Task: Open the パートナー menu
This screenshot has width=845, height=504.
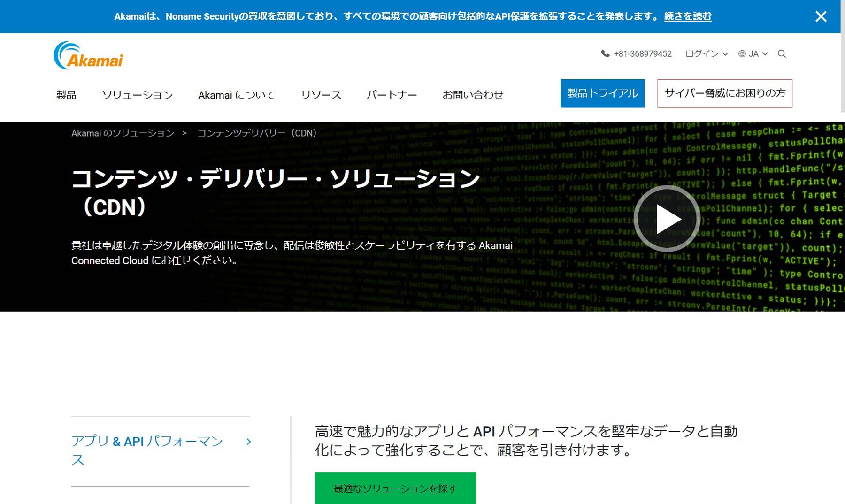Action: 392,95
